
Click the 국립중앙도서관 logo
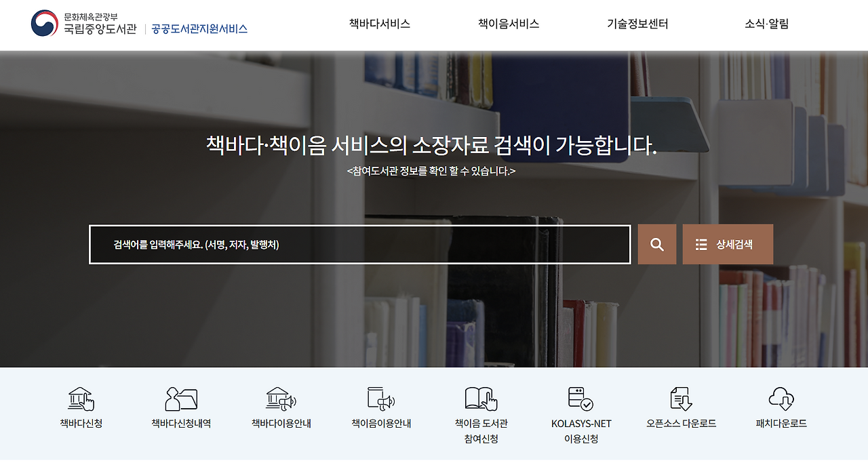click(98, 29)
